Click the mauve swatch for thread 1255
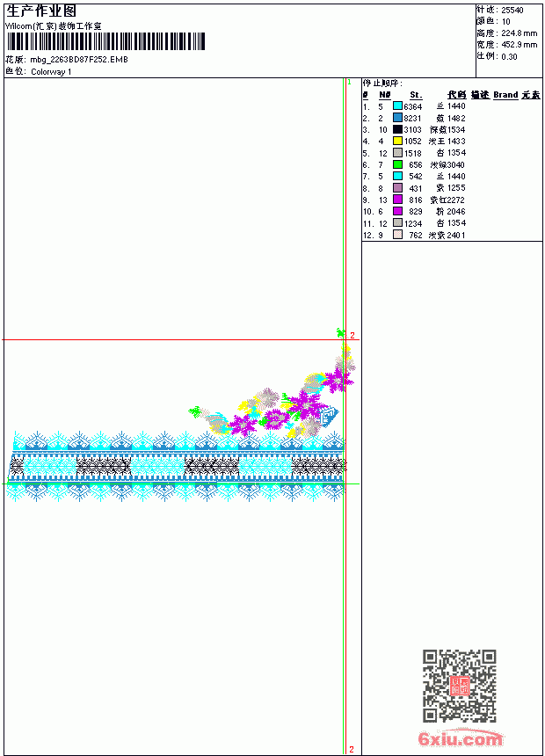Screen dimensions: 545x756 click(397, 187)
